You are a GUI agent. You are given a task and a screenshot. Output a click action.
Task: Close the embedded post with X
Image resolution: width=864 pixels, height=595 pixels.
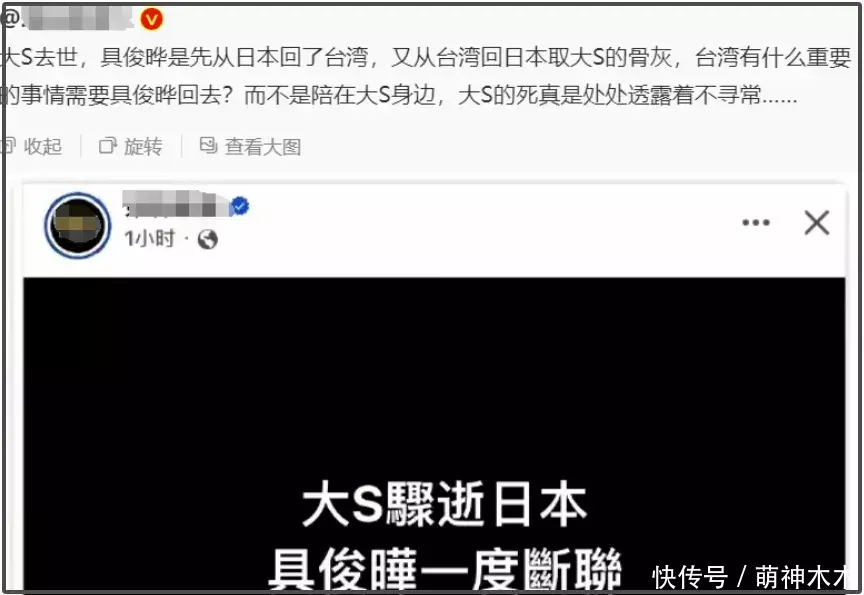point(817,223)
